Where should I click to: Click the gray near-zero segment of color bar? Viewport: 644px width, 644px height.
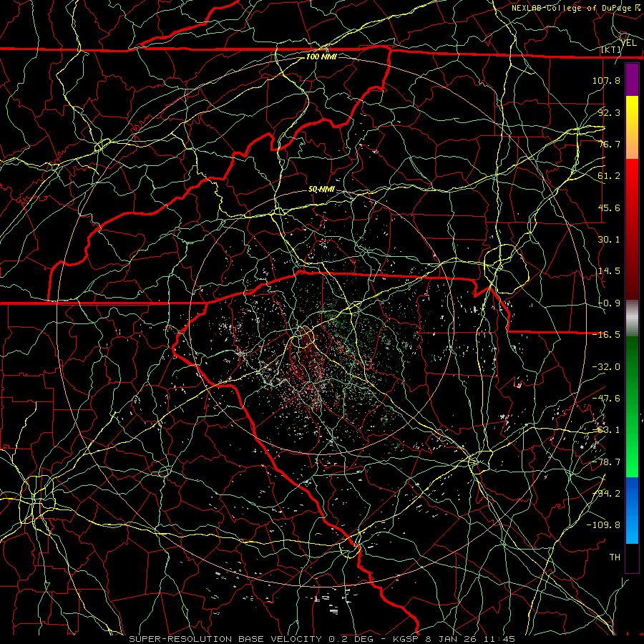point(632,318)
